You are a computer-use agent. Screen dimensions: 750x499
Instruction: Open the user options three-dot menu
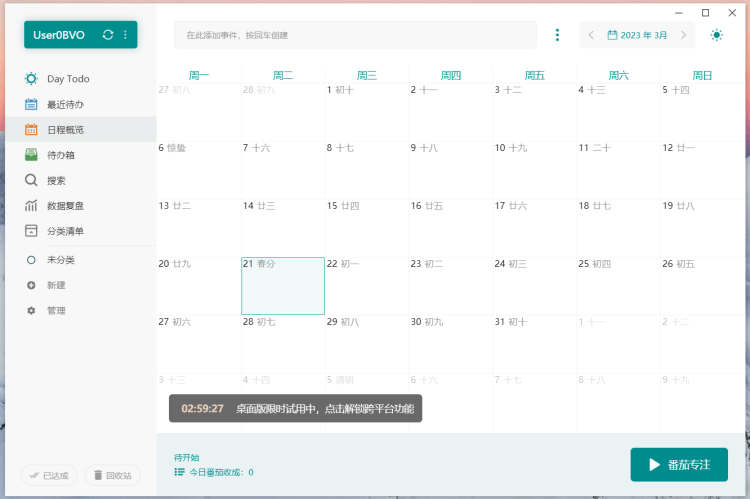click(x=125, y=35)
